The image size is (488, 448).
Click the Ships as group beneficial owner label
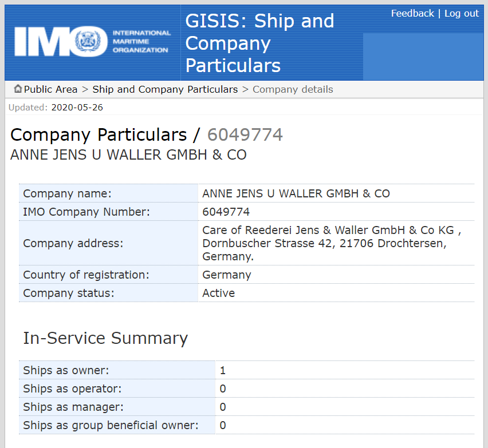click(x=111, y=425)
